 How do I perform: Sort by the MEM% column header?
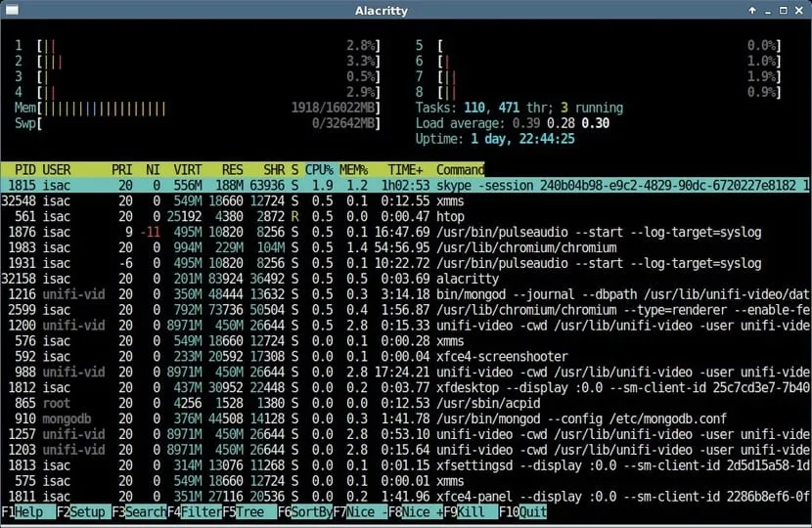[354, 170]
